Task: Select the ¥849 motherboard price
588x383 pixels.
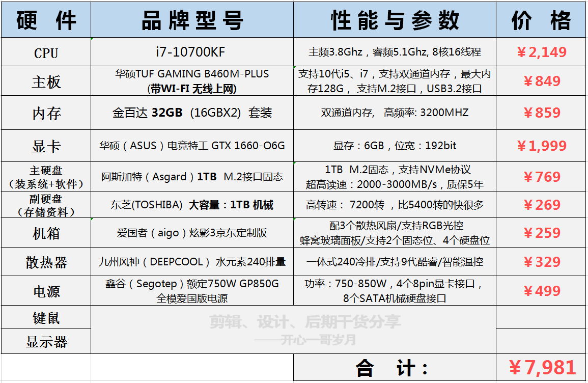Action: [x=541, y=81]
